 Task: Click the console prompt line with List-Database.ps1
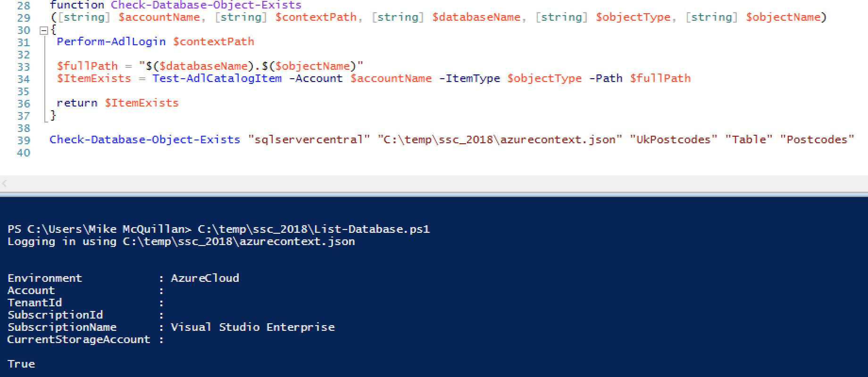pyautogui.click(x=219, y=229)
